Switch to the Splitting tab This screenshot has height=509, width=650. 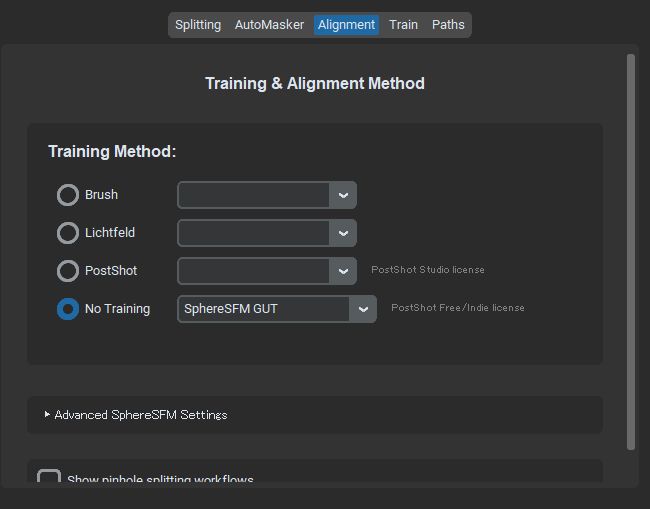coord(198,25)
